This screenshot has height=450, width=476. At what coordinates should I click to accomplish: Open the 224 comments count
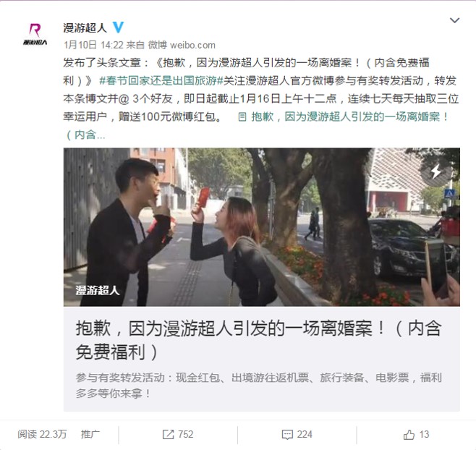pos(305,435)
